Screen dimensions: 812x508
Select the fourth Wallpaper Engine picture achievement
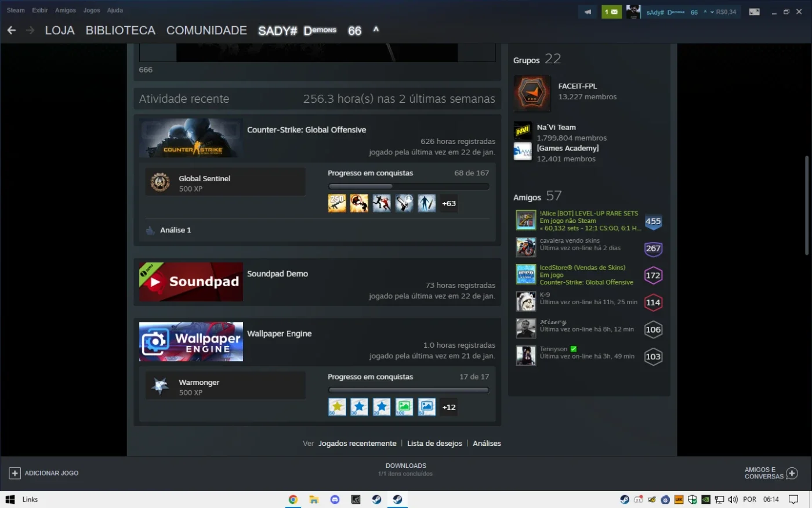[x=404, y=407]
